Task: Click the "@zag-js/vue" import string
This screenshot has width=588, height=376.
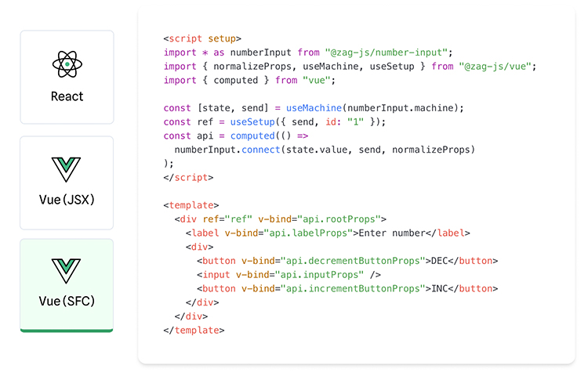Action: (495, 67)
